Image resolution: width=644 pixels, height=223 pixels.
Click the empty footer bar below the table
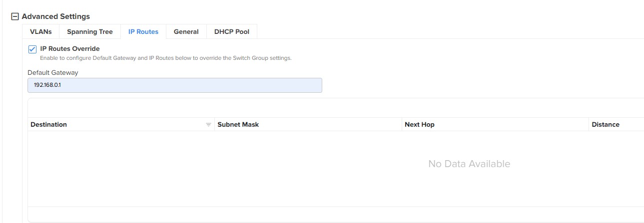pos(335,214)
